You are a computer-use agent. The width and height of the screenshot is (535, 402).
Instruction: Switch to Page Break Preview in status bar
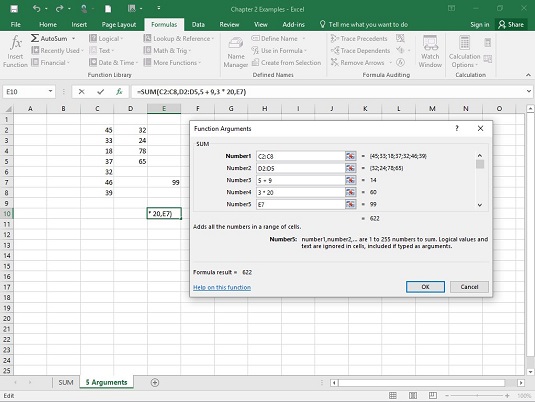[433, 396]
